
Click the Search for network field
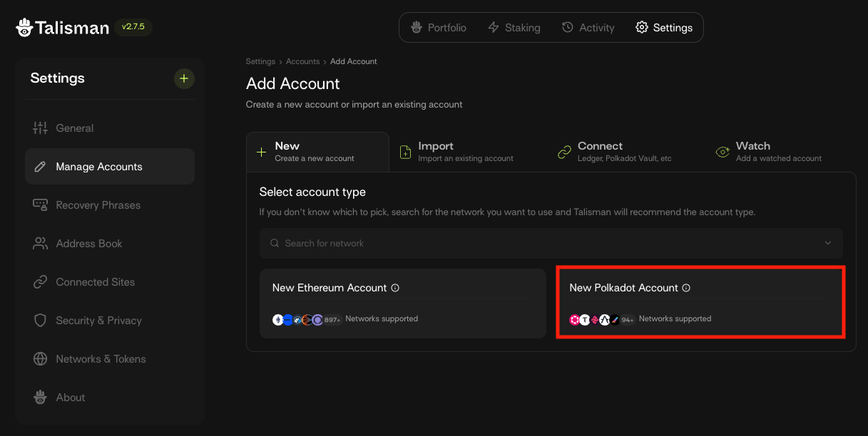coord(551,243)
